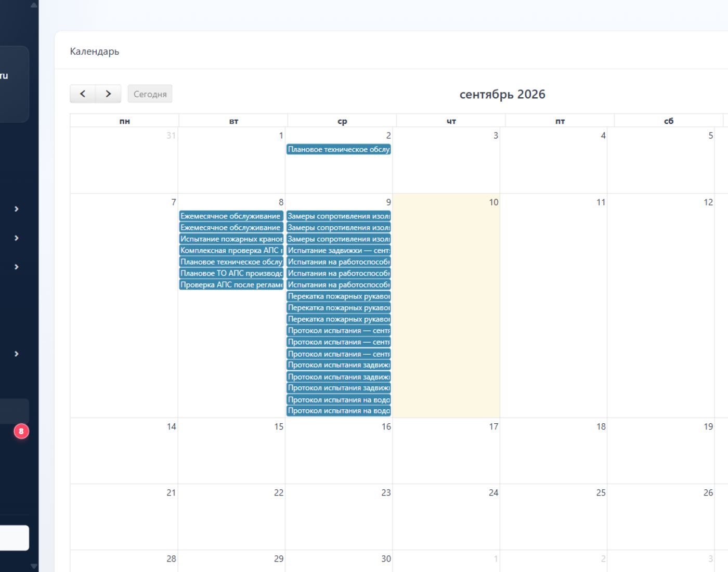Select day number 24 in the calendar
728x572 pixels.
493,492
